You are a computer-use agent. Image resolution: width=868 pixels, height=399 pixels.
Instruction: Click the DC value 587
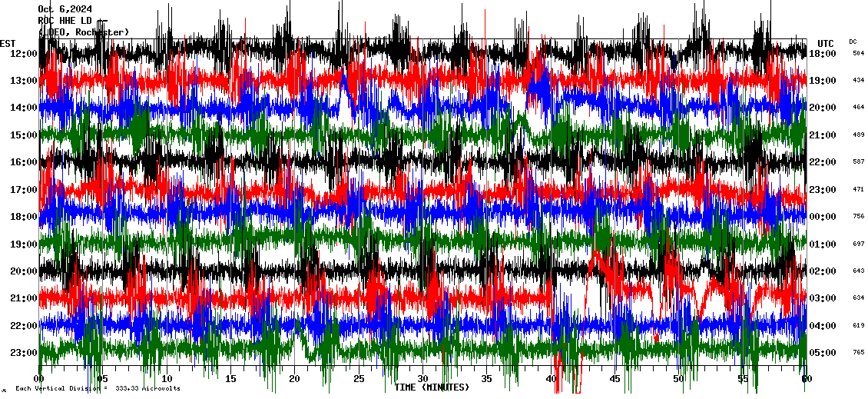click(x=858, y=162)
